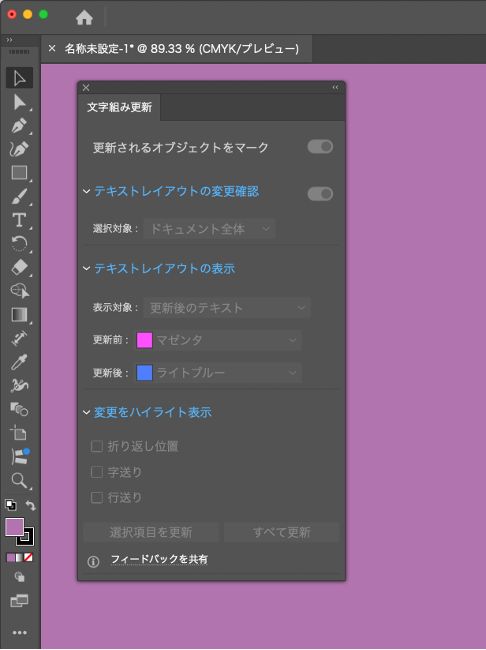Screen dimensions: 486x650
Task: Check the 折り返し位置 checkbox
Action: 97,446
